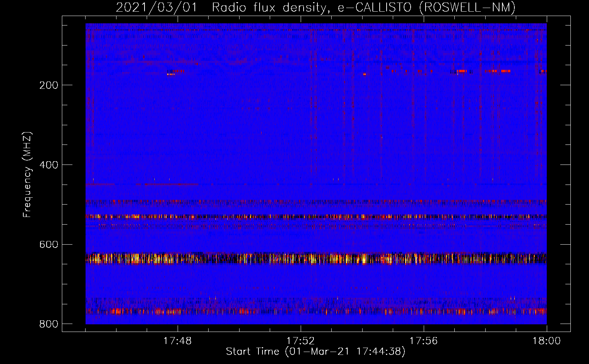Viewport: 589px width, 364px height.
Task: Click the red interference band near 770 MHz
Action: pyautogui.click(x=316, y=311)
